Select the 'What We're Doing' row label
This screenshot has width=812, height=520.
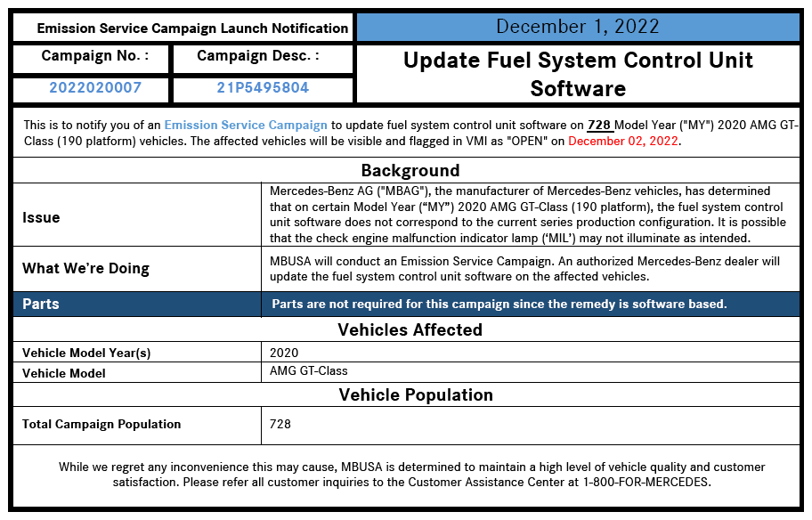click(86, 268)
